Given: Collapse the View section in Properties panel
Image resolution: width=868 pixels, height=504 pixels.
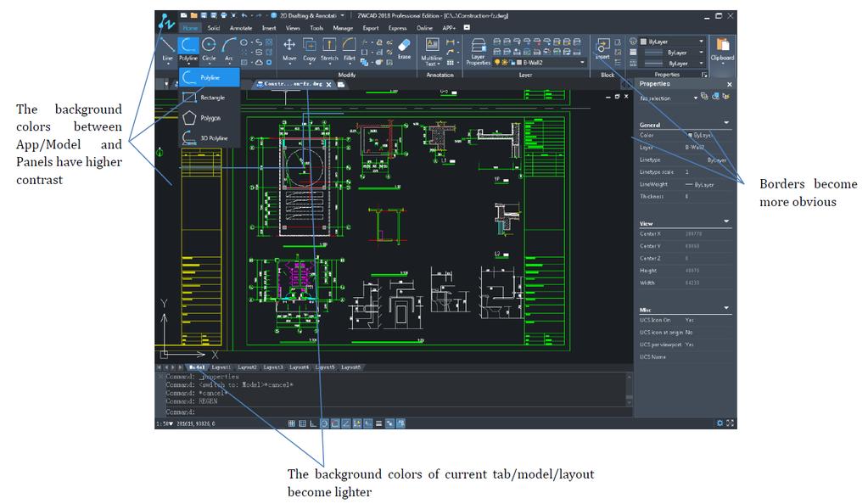Looking at the screenshot, I should pyautogui.click(x=726, y=221).
